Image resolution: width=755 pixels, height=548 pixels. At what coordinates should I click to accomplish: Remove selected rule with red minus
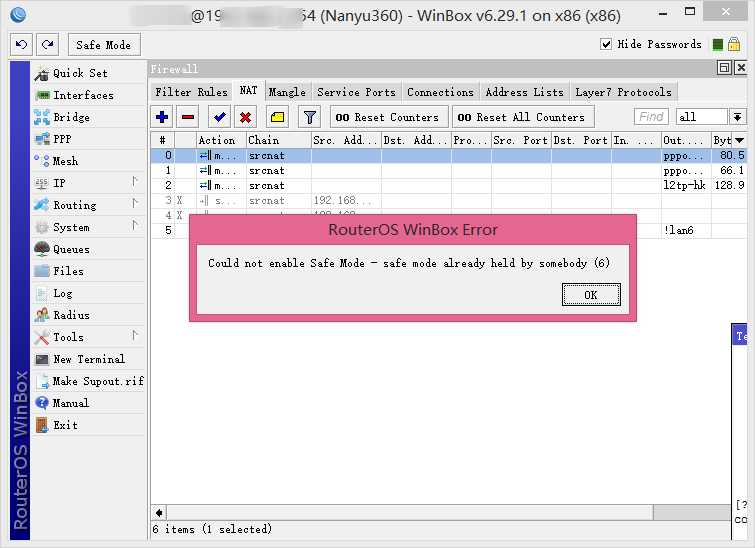[x=188, y=117]
